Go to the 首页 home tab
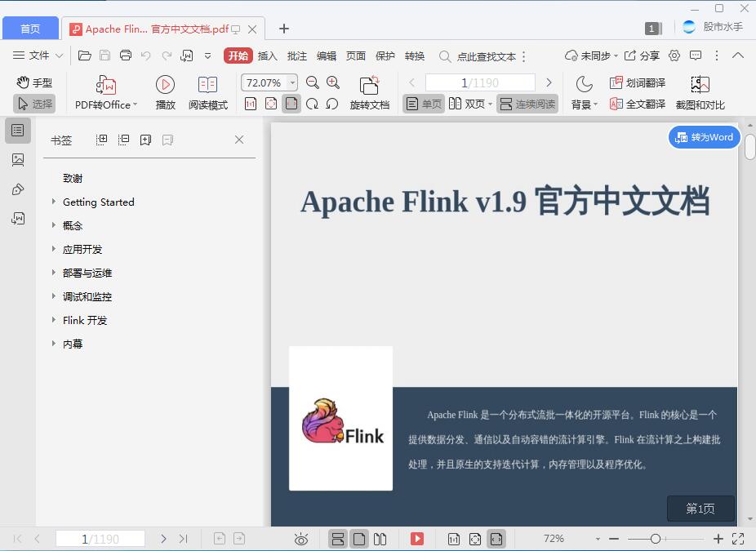This screenshot has height=551, width=756. [x=30, y=29]
